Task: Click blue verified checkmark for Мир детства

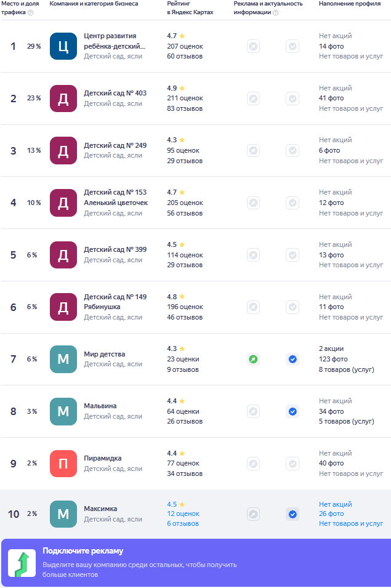Action: pyautogui.click(x=292, y=359)
